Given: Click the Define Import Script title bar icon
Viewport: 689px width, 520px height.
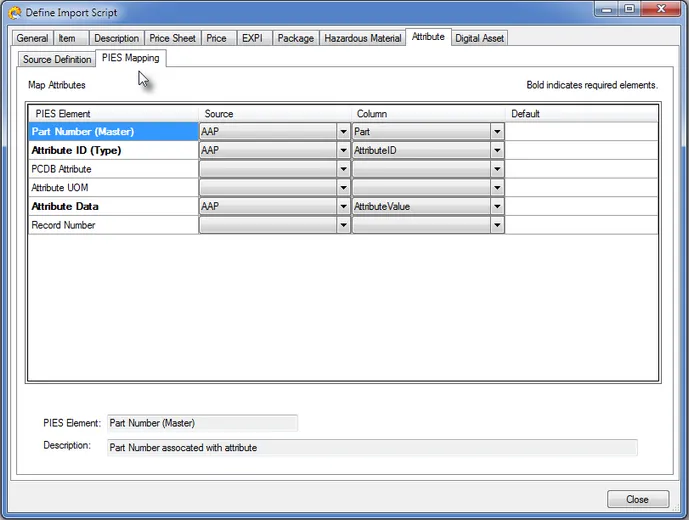Looking at the screenshot, I should pyautogui.click(x=14, y=12).
